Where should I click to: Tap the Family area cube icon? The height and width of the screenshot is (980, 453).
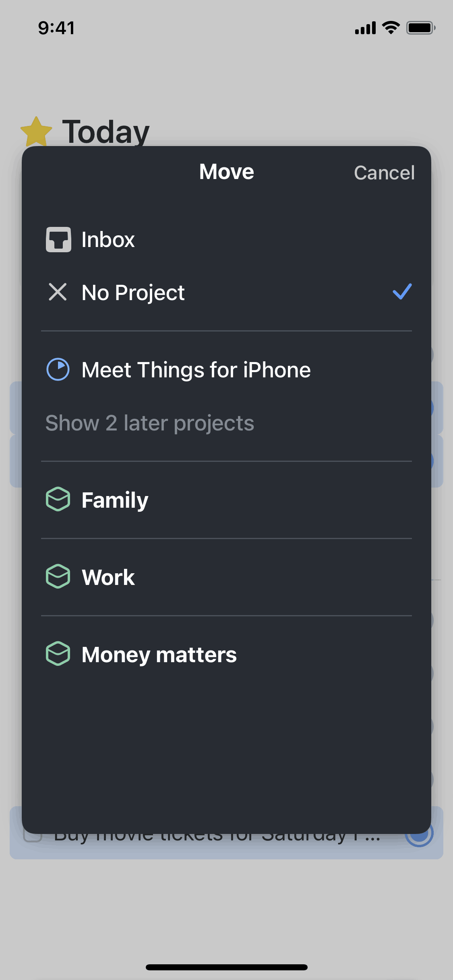(58, 499)
